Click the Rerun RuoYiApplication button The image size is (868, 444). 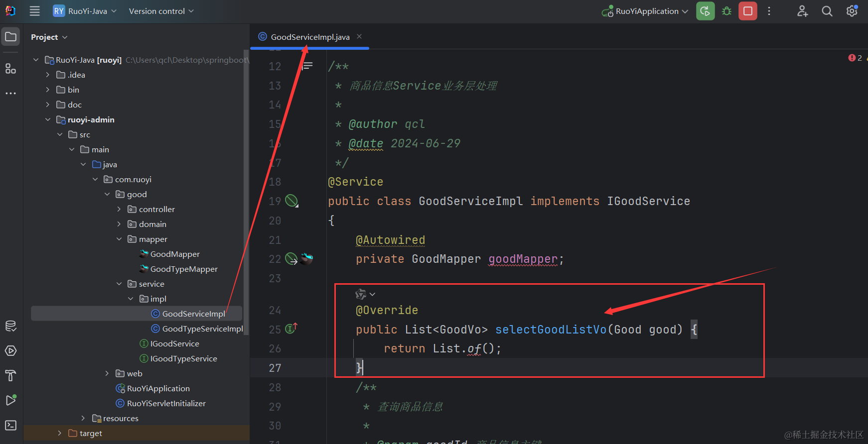tap(705, 11)
